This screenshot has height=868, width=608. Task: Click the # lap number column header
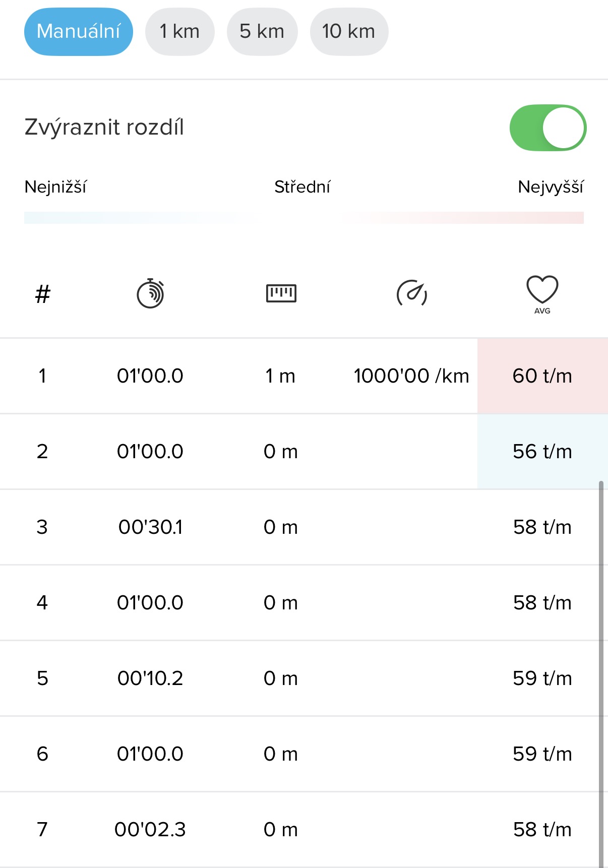tap(43, 294)
